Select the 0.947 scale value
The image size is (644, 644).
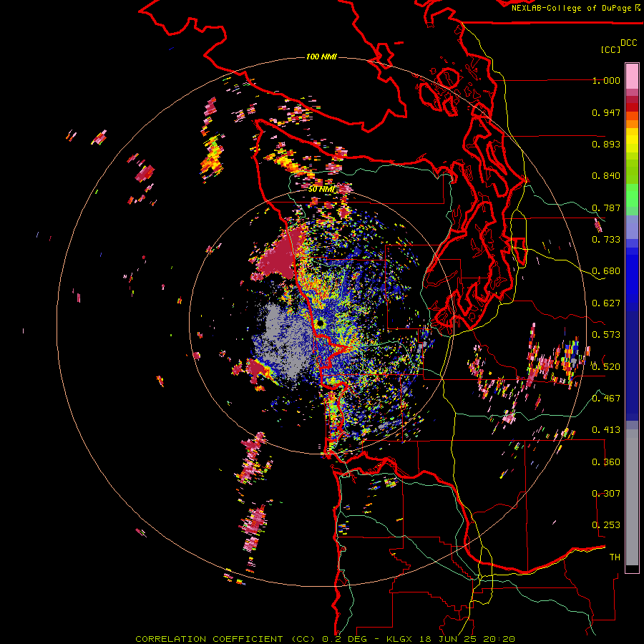click(x=606, y=112)
